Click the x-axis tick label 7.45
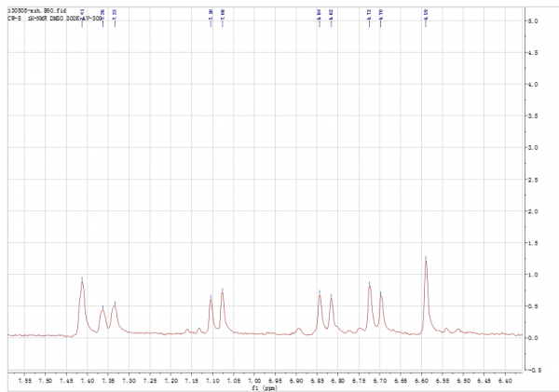 pos(66,381)
